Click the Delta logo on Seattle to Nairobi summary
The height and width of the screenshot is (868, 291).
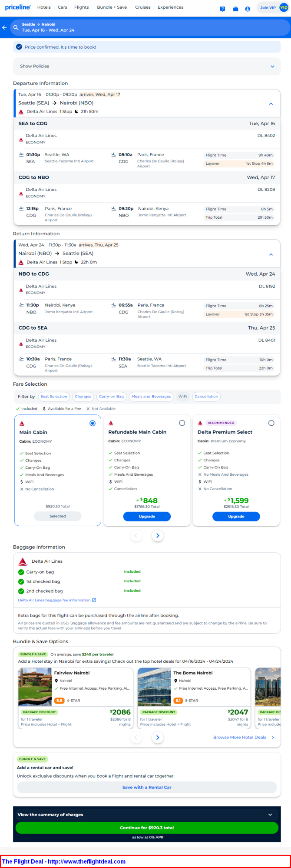(x=21, y=112)
